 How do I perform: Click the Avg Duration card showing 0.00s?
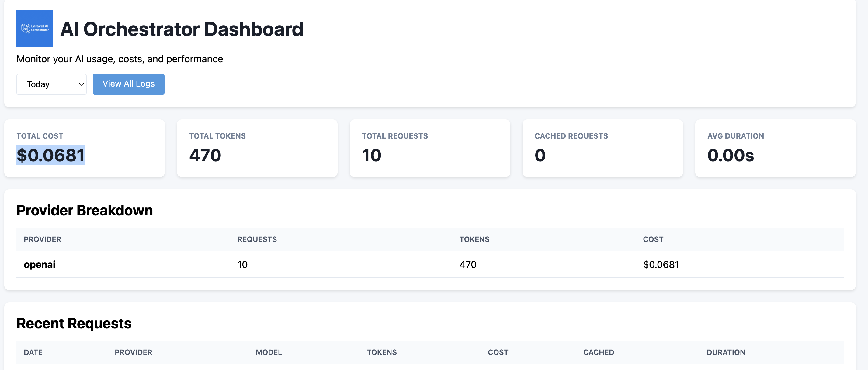[775, 148]
